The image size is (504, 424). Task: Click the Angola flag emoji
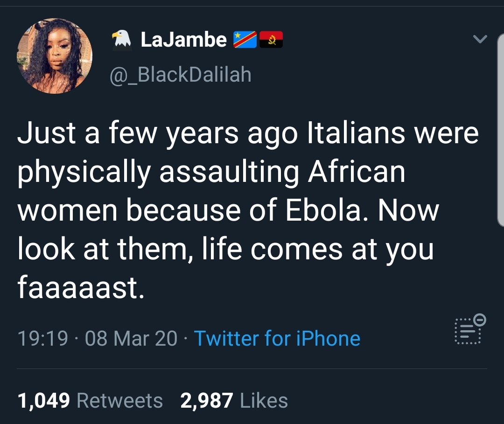(271, 40)
